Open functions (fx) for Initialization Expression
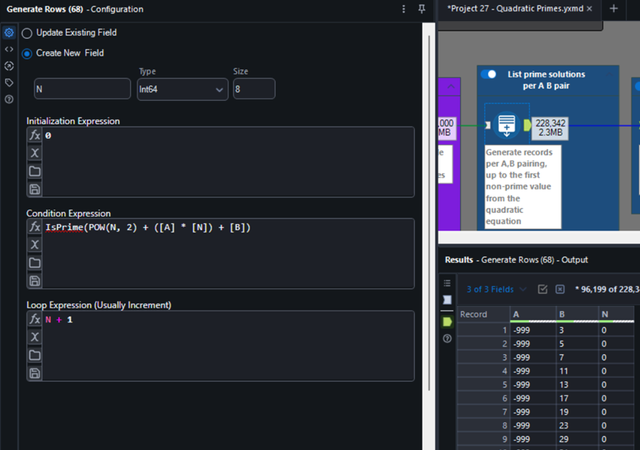Screen dimensions: 640x450 [x=35, y=135]
